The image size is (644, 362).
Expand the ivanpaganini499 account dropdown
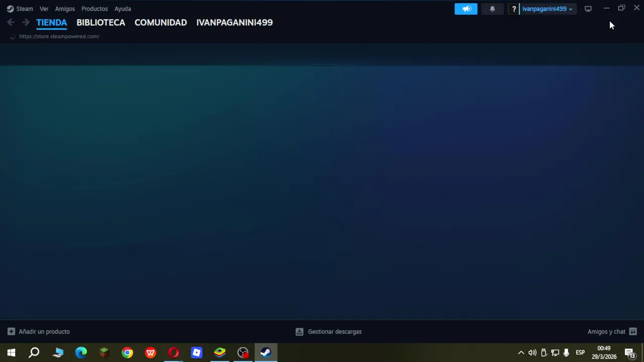[547, 9]
